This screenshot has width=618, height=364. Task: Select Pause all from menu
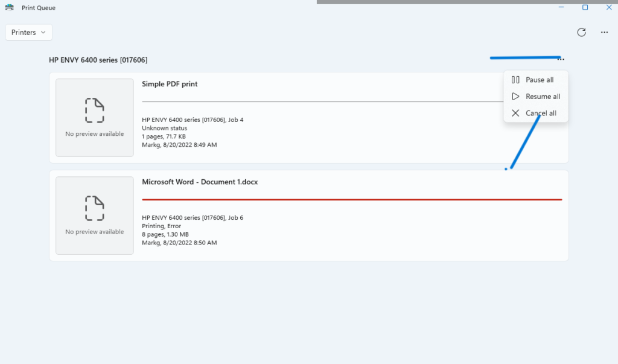[x=536, y=80]
